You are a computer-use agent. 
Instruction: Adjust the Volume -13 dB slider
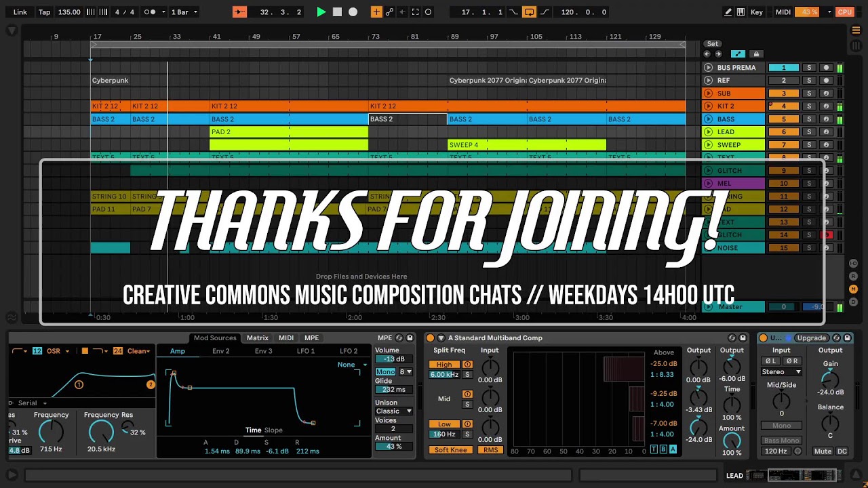tap(394, 359)
